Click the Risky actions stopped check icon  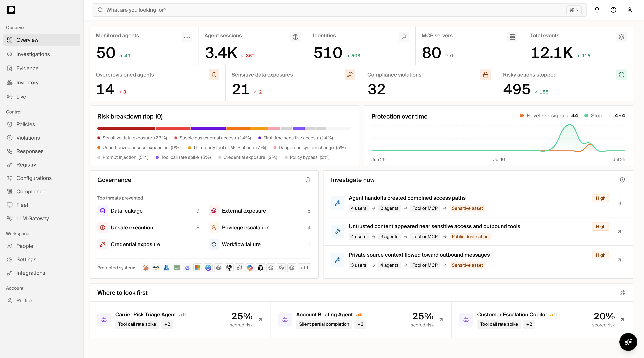[x=621, y=74]
